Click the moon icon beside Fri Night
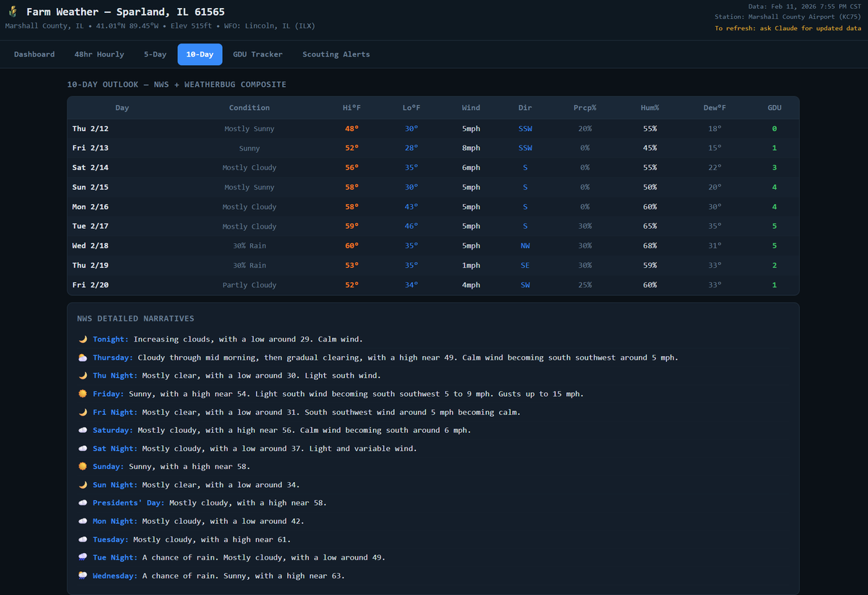868x595 pixels. pos(82,412)
